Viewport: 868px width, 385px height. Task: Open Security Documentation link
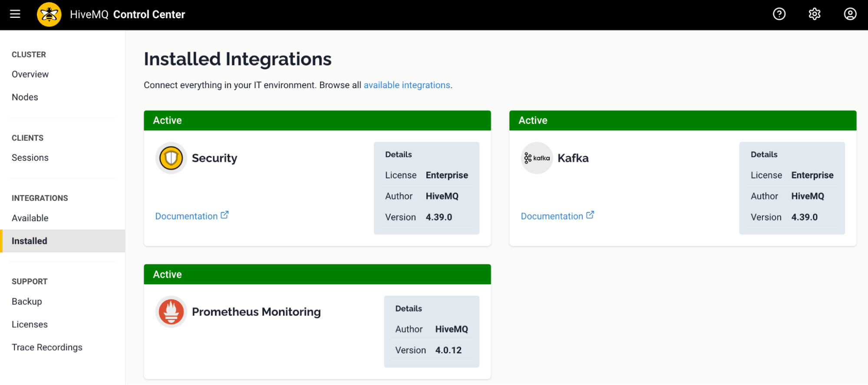(x=186, y=216)
